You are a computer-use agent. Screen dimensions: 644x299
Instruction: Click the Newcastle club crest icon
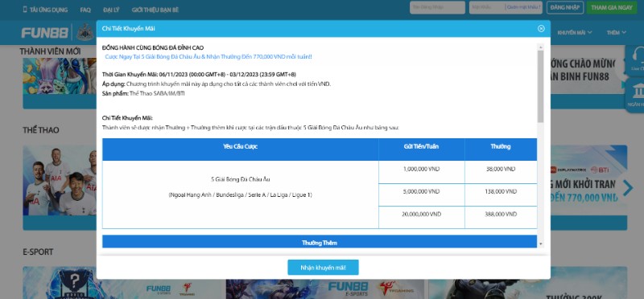(85, 32)
